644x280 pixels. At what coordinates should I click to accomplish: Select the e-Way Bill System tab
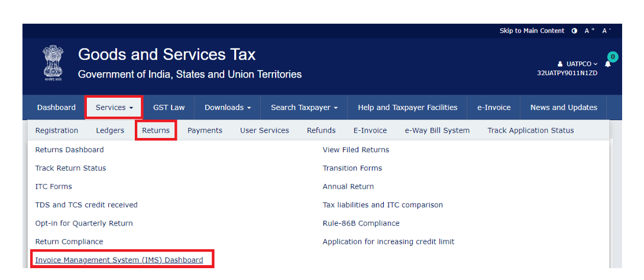437,130
